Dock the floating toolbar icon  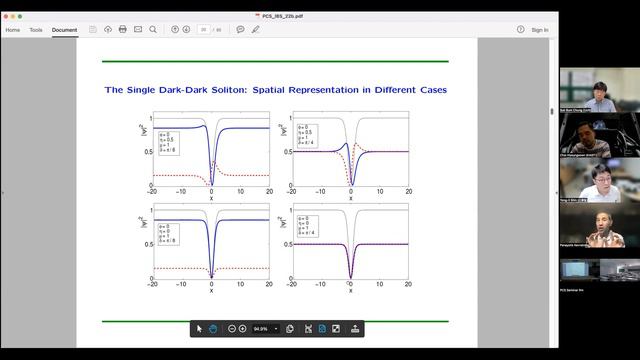[x=355, y=329]
